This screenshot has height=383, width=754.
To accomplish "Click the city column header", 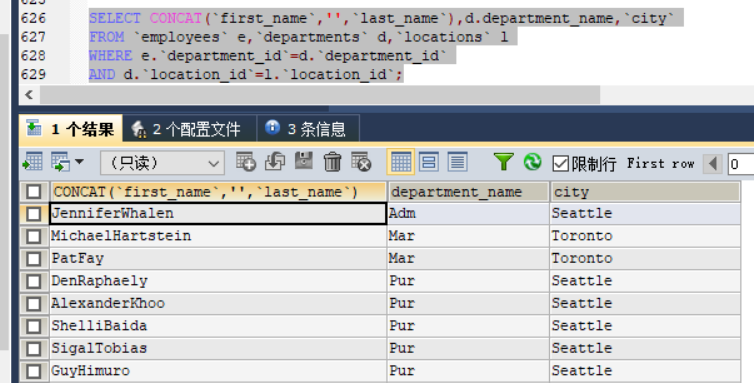I will point(645,192).
